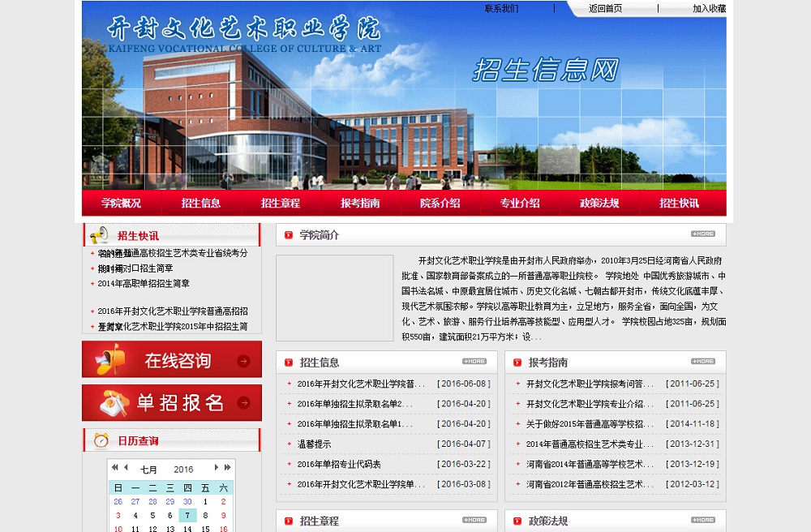Open the 学院概况 navigation menu
The width and height of the screenshot is (811, 532).
coord(121,204)
